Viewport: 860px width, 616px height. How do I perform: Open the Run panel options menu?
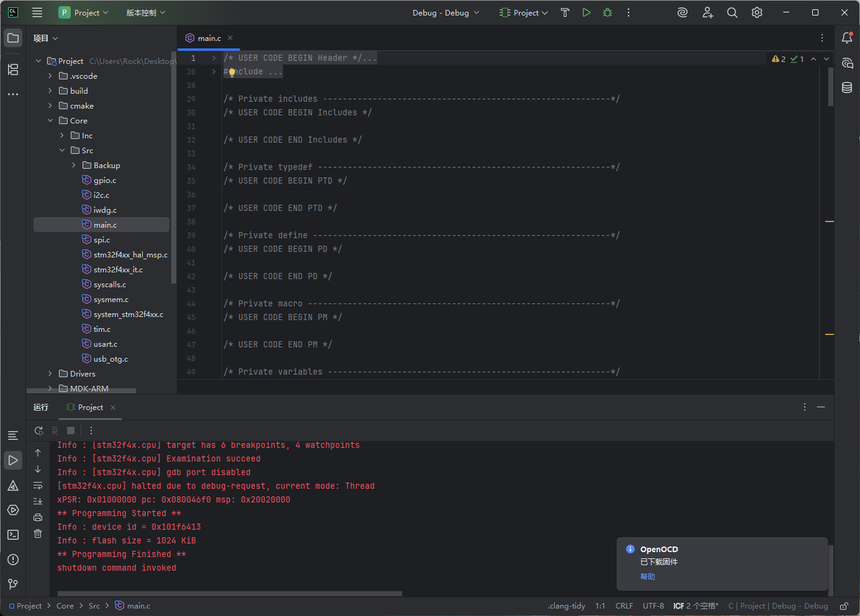[805, 407]
